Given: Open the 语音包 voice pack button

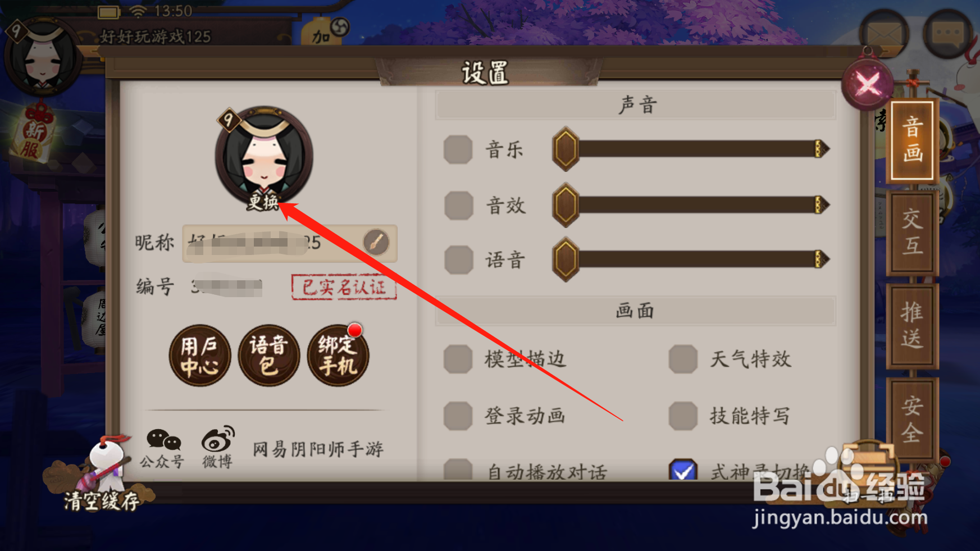Looking at the screenshot, I should pyautogui.click(x=269, y=356).
